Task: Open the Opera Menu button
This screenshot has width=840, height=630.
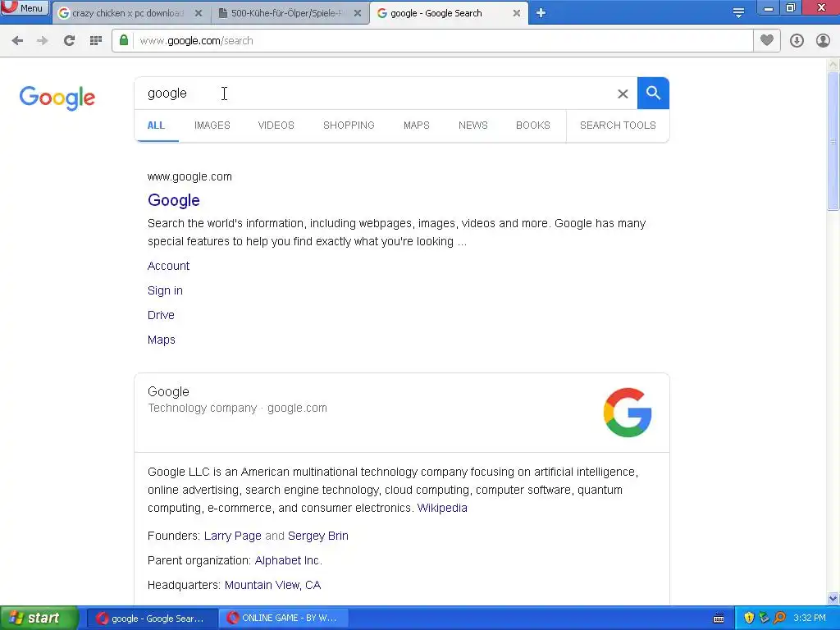Action: pyautogui.click(x=25, y=8)
